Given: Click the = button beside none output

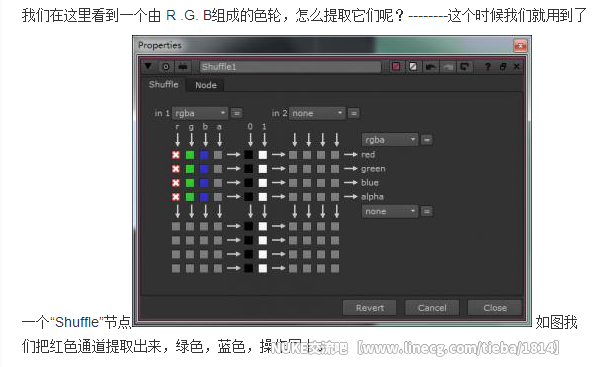Looking at the screenshot, I should 427,211.
